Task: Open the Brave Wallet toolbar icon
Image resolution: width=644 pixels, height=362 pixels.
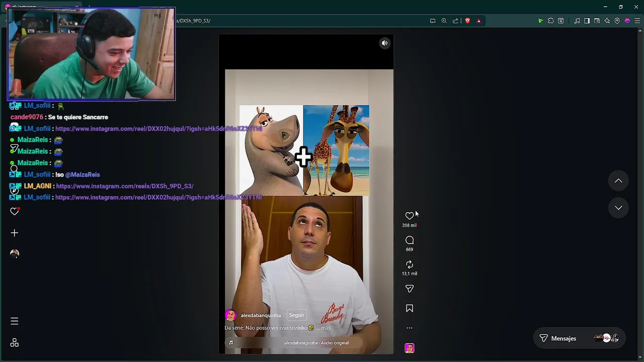Action: (597, 21)
